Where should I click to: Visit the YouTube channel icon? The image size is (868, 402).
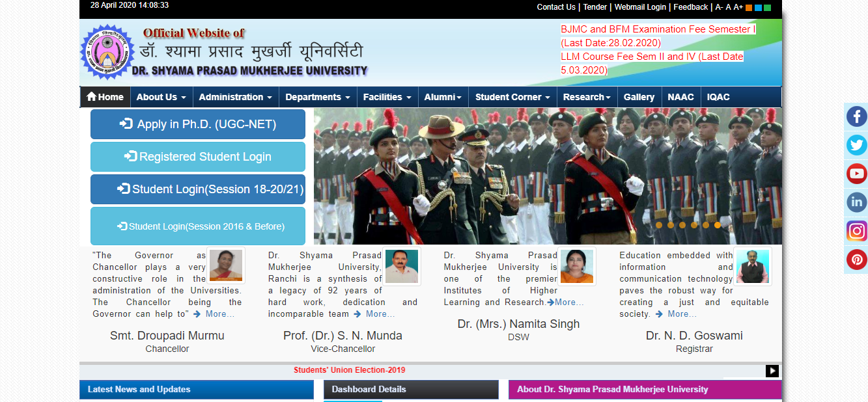point(856,174)
